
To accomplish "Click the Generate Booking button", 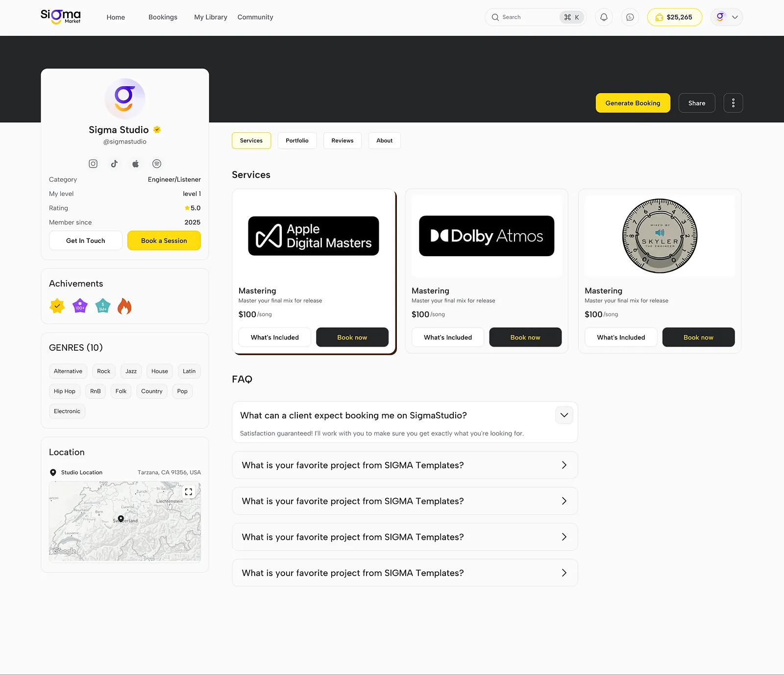I will pos(633,103).
